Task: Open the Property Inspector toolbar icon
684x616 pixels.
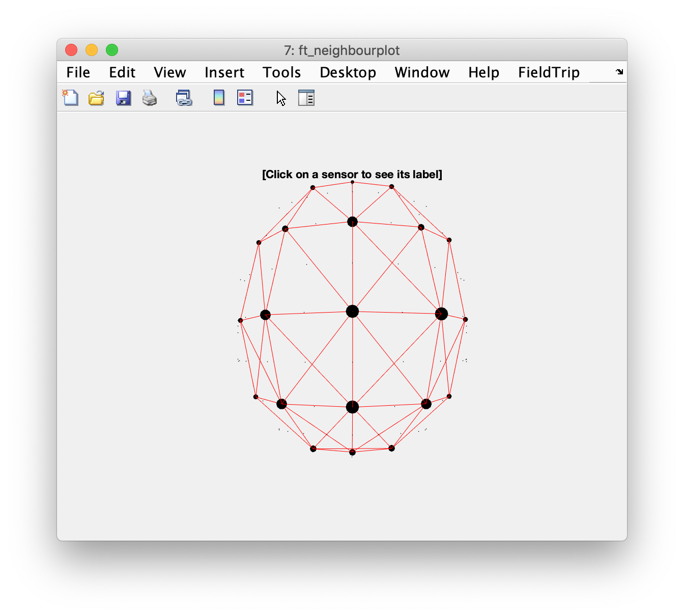Action: pyautogui.click(x=306, y=97)
